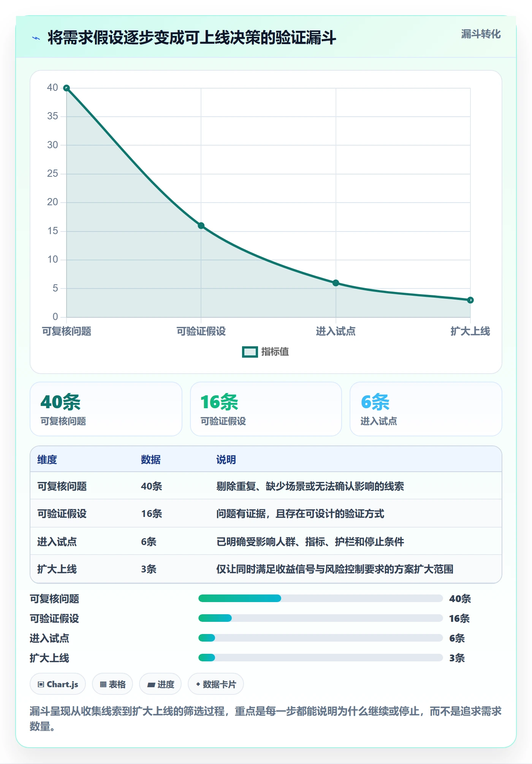The height and width of the screenshot is (764, 532).
Task: Click the 可复核问题 progress bar
Action: click(x=321, y=599)
